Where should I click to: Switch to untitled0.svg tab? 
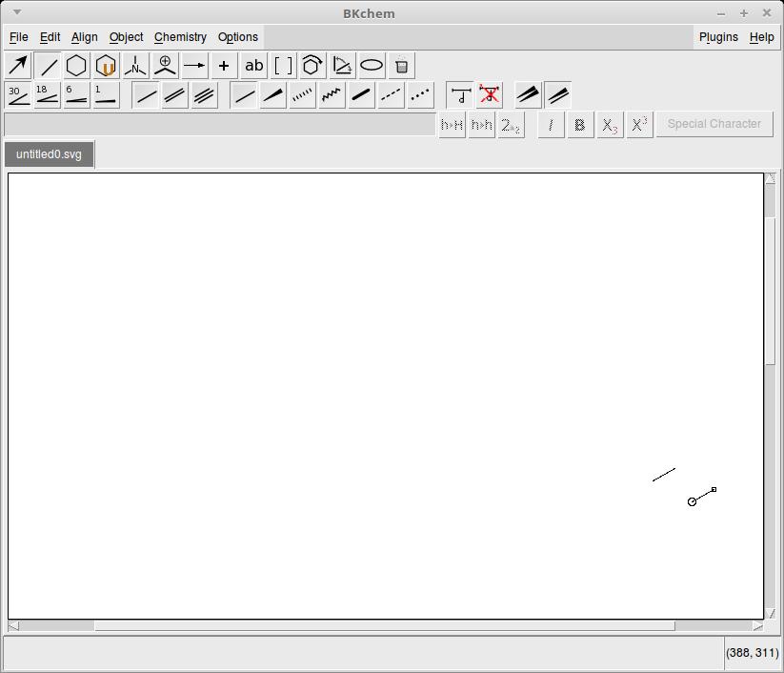(49, 154)
